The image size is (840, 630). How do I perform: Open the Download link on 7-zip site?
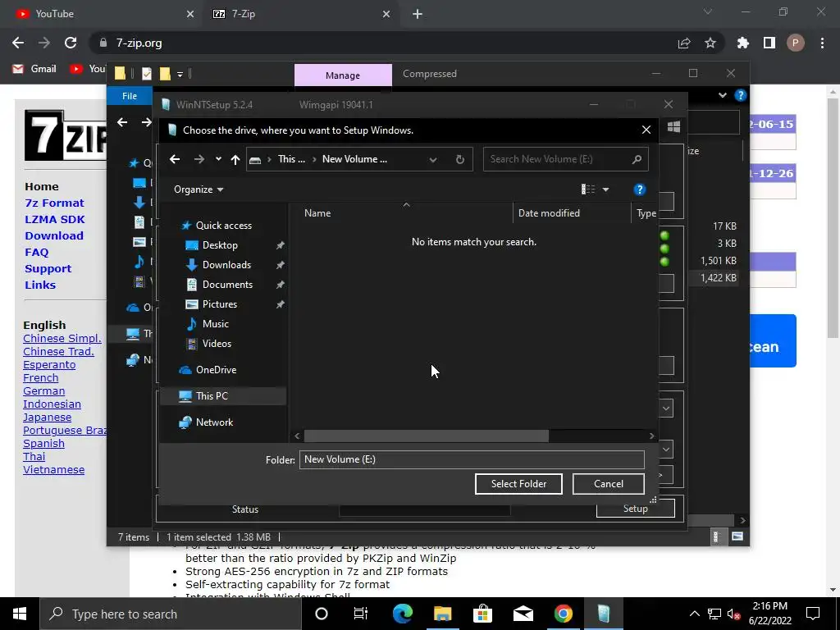click(x=54, y=235)
